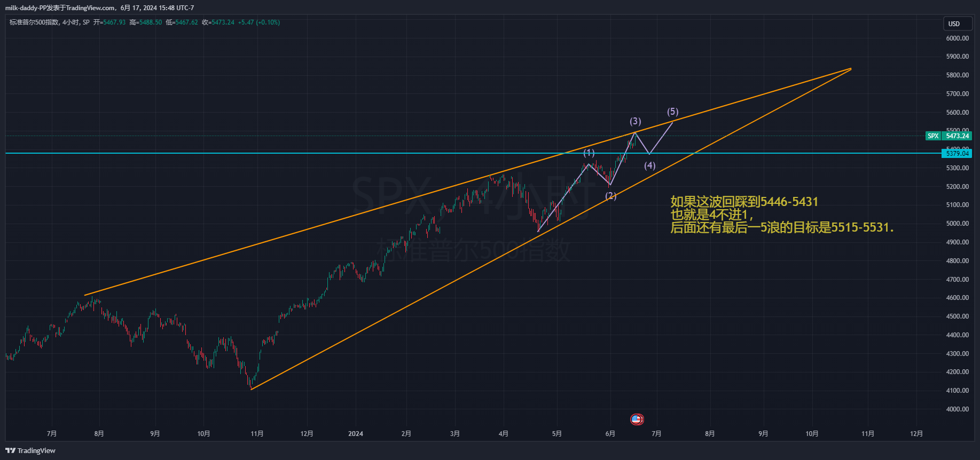This screenshot has height=460, width=980.
Task: Click the 6000.00 level on price axis
Action: pyautogui.click(x=957, y=38)
